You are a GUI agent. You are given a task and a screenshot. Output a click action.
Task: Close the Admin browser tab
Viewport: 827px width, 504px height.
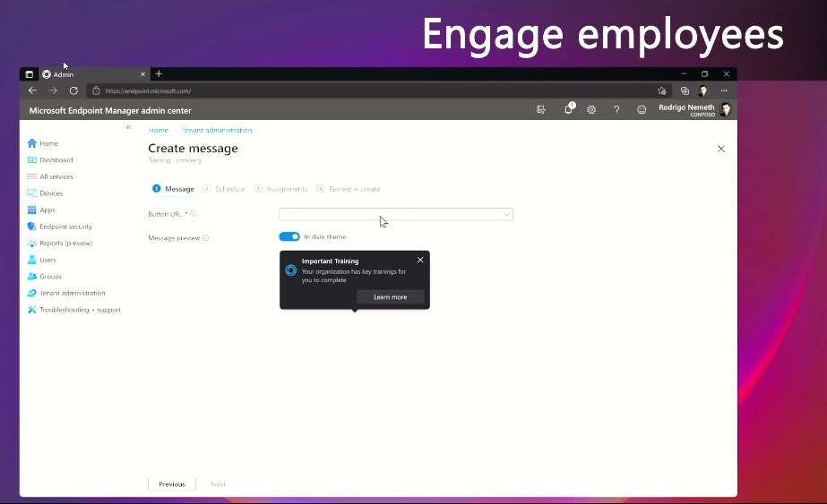pyautogui.click(x=142, y=74)
